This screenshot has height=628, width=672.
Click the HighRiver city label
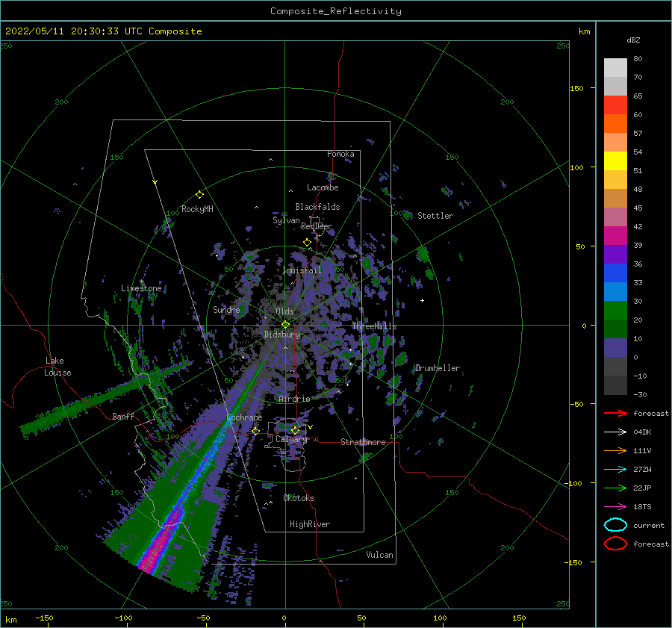[x=310, y=524]
